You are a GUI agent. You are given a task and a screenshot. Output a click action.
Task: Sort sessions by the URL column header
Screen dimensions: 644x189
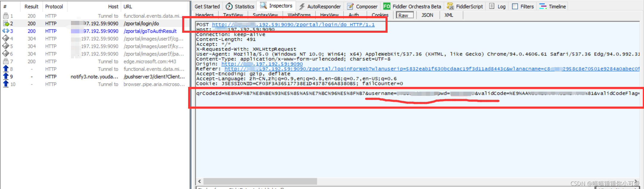128,6
